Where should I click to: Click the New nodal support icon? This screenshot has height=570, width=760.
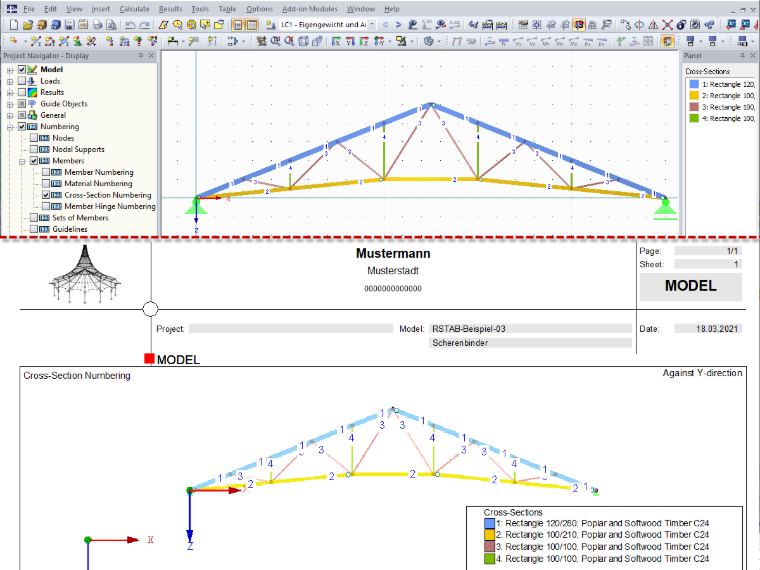(x=77, y=41)
